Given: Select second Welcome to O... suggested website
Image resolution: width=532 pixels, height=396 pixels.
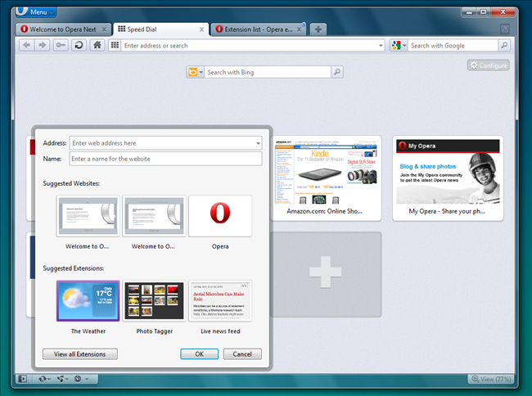Looking at the screenshot, I should coord(154,216).
